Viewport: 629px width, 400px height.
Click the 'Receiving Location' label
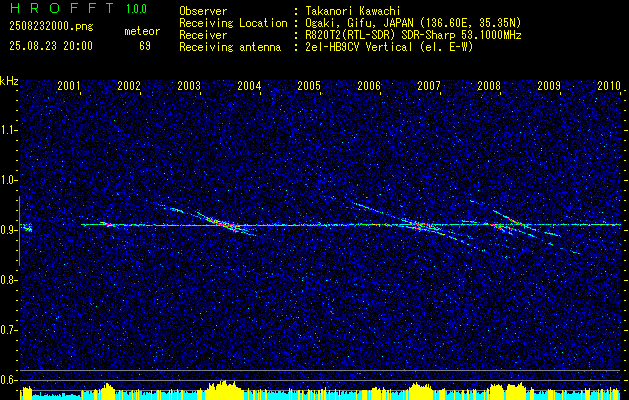pyautogui.click(x=233, y=23)
